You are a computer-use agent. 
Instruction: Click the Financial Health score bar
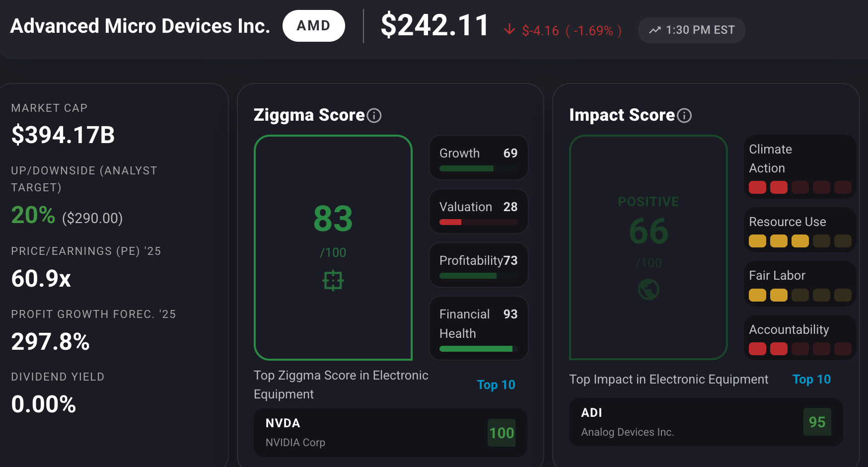click(478, 349)
